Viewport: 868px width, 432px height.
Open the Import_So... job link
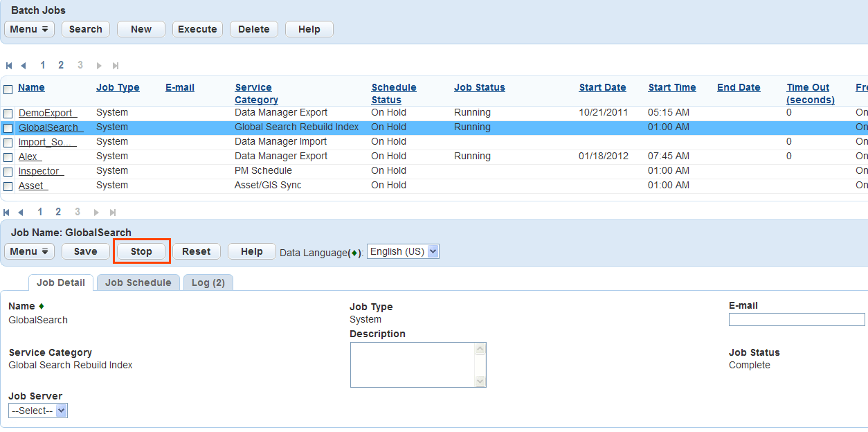tap(47, 143)
